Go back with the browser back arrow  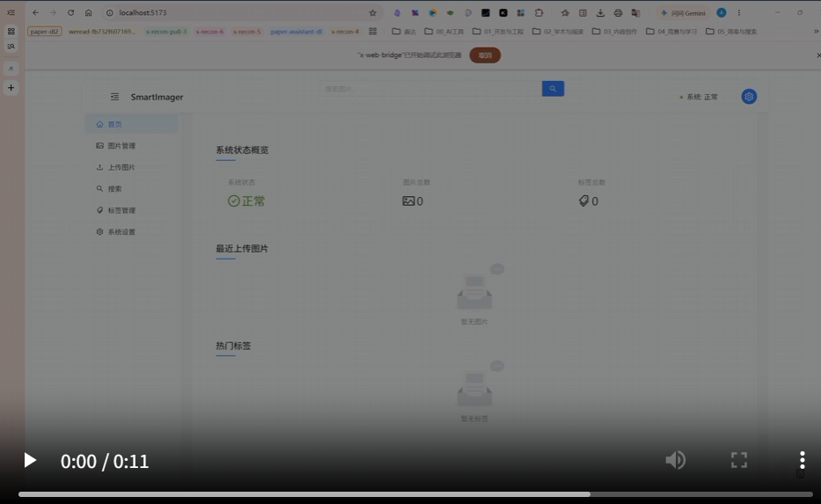tap(35, 12)
